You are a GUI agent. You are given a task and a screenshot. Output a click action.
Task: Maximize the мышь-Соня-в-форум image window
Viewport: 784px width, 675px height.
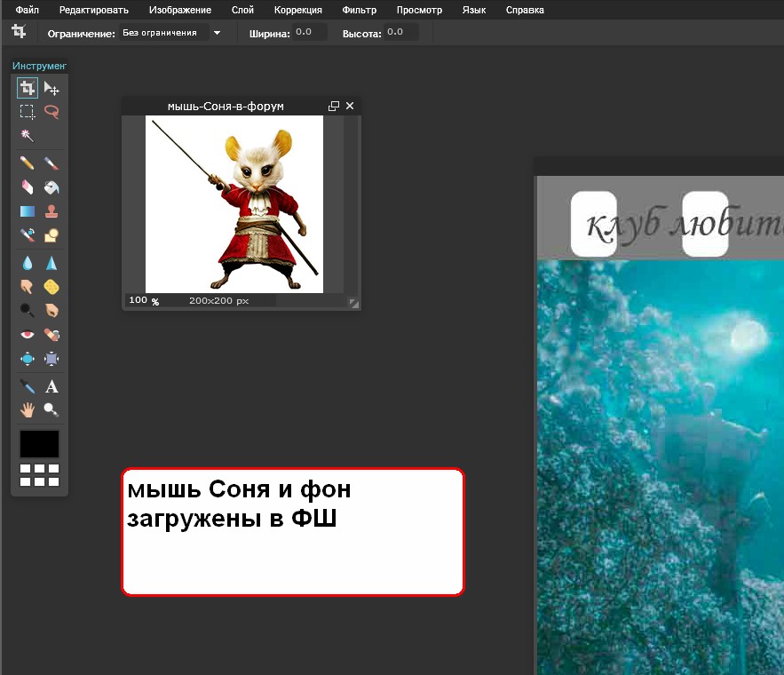pos(334,106)
